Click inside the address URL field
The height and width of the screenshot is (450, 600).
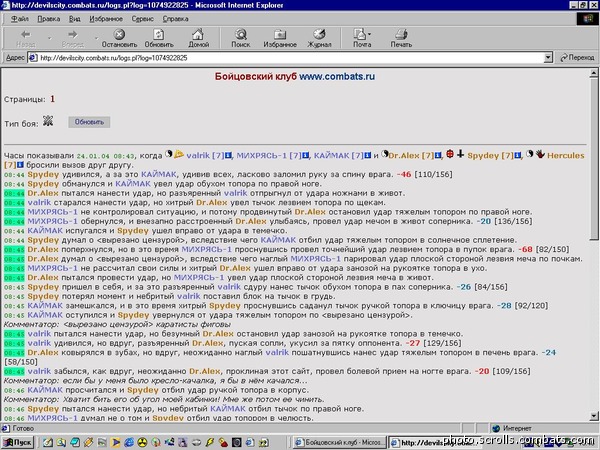pos(291,58)
